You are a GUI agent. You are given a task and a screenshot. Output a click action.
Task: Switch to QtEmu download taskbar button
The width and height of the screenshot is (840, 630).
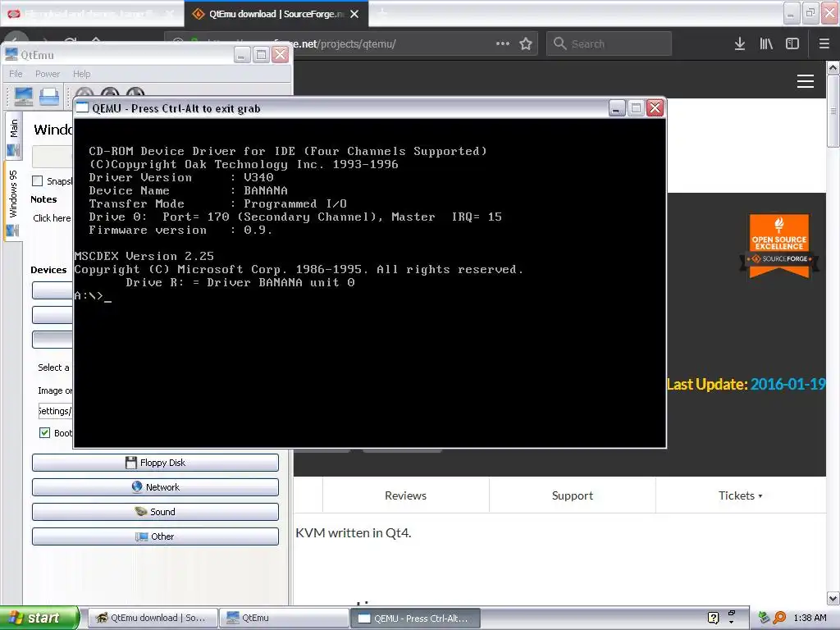(x=153, y=618)
